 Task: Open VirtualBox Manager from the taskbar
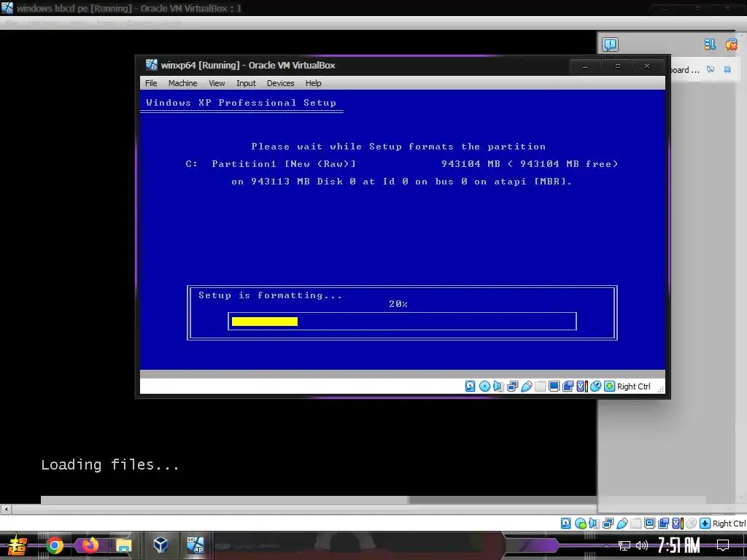point(160,545)
